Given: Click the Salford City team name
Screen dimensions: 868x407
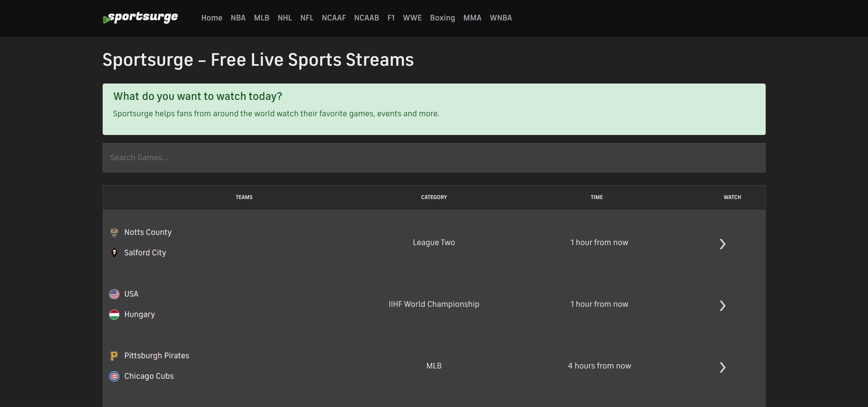Looking at the screenshot, I should pyautogui.click(x=145, y=253).
